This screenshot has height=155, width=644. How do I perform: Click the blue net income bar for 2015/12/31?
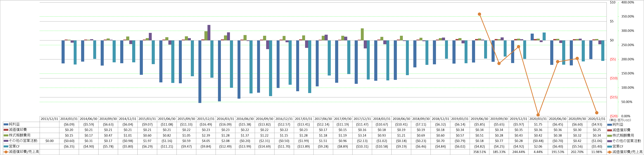coord(200,72)
